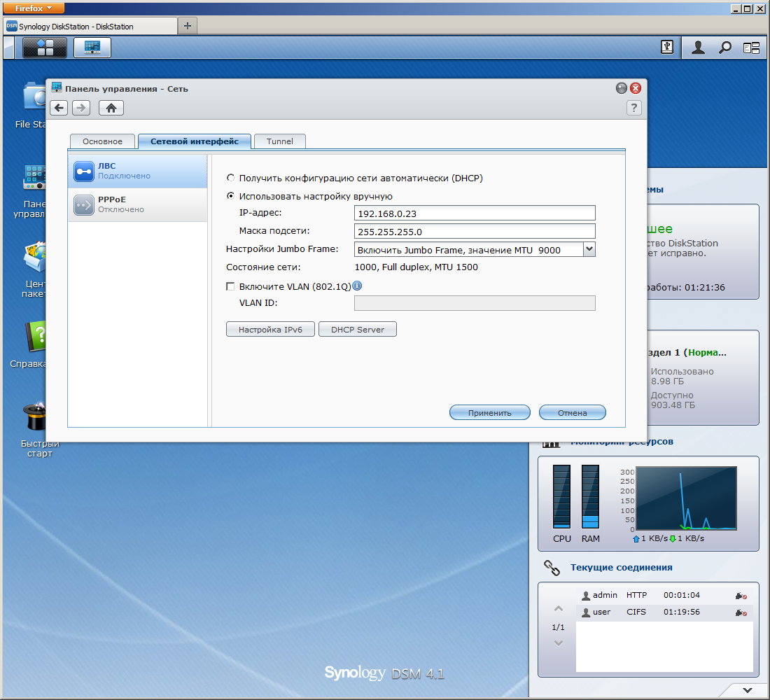Select the user CIFS connection row
Viewport: 770px width, 700px height.
[664, 612]
